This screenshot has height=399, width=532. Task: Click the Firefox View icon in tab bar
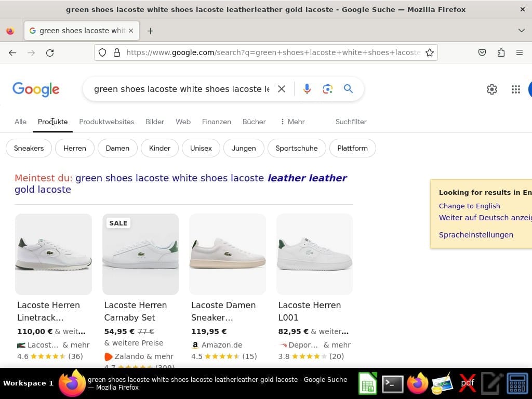(x=10, y=31)
